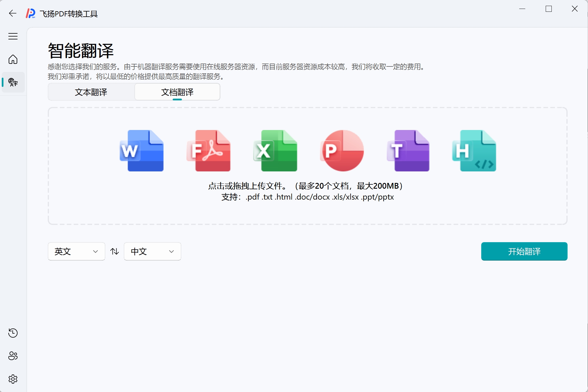Select the translation sidebar icon
588x392 pixels.
pyautogui.click(x=13, y=82)
